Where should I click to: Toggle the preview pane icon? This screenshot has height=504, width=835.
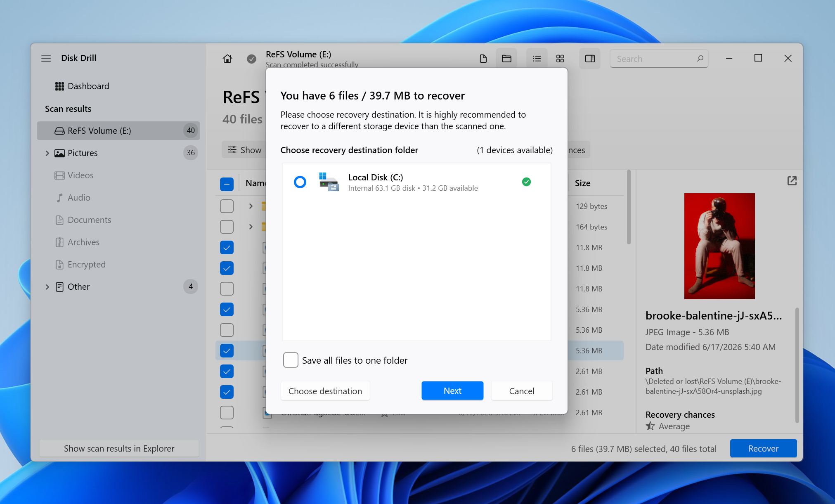pos(590,59)
